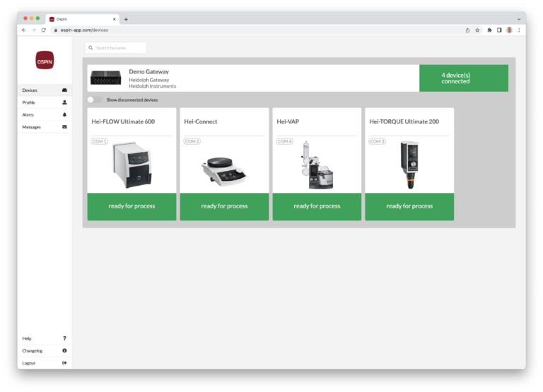
Task: Click the search magnifier icon
Action: pos(90,48)
